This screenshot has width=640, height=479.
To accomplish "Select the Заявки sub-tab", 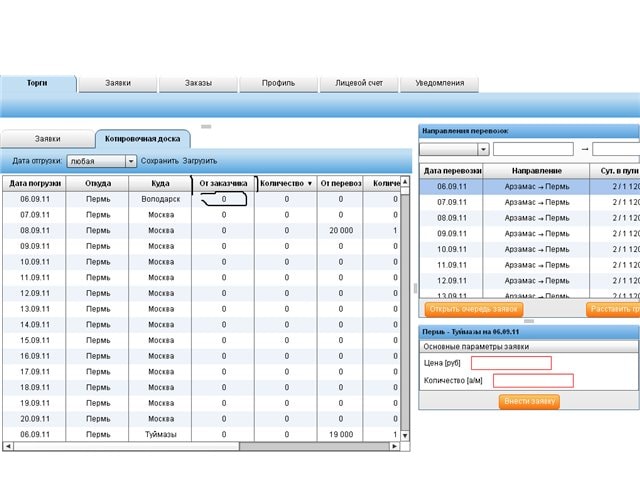I will tap(47, 139).
